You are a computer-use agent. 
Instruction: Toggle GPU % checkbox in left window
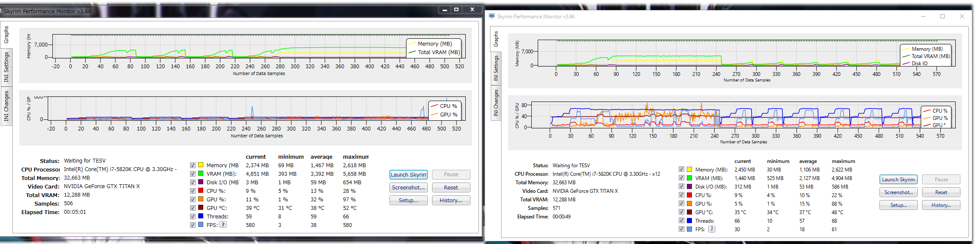coord(193,199)
